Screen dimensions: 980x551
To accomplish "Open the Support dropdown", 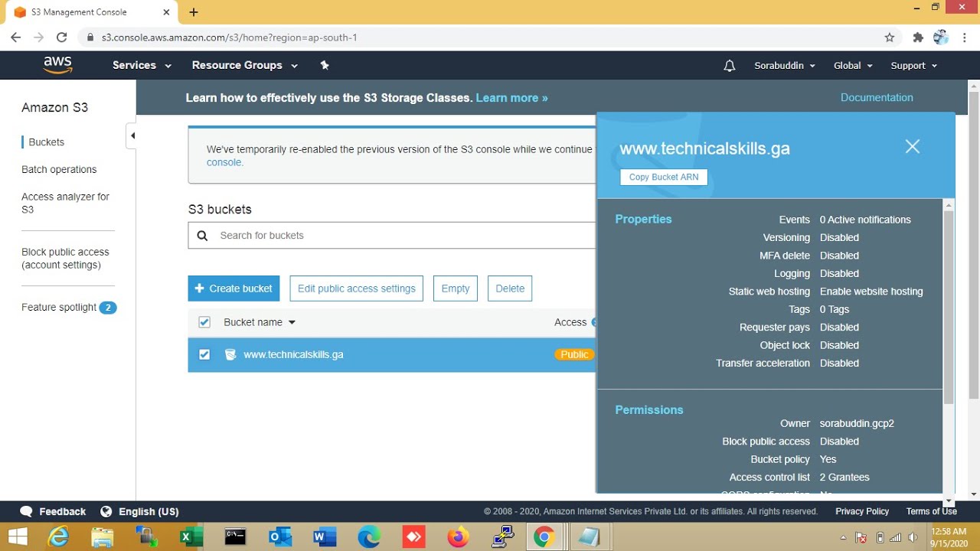I will click(913, 66).
